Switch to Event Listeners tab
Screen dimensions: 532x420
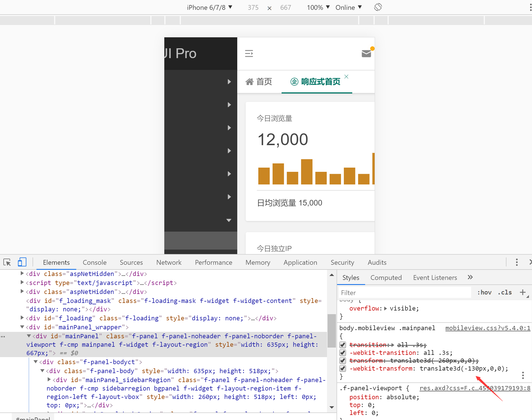point(435,277)
